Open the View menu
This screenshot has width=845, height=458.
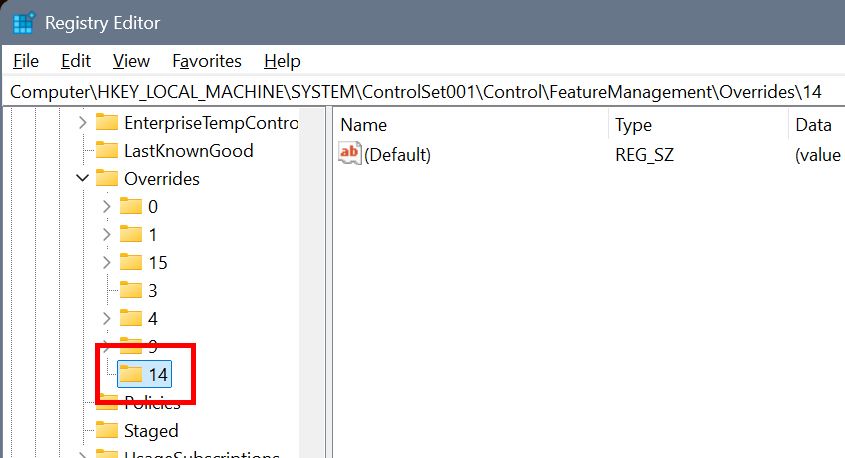point(131,61)
